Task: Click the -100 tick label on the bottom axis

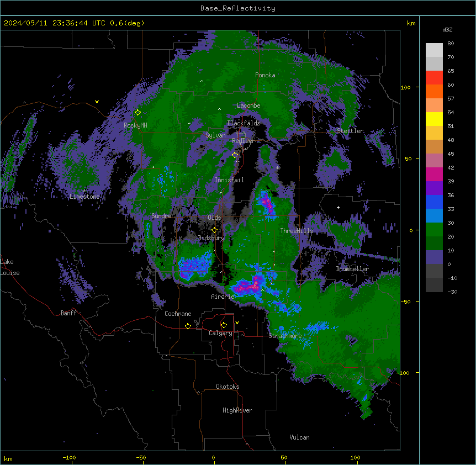Action: 69,458
